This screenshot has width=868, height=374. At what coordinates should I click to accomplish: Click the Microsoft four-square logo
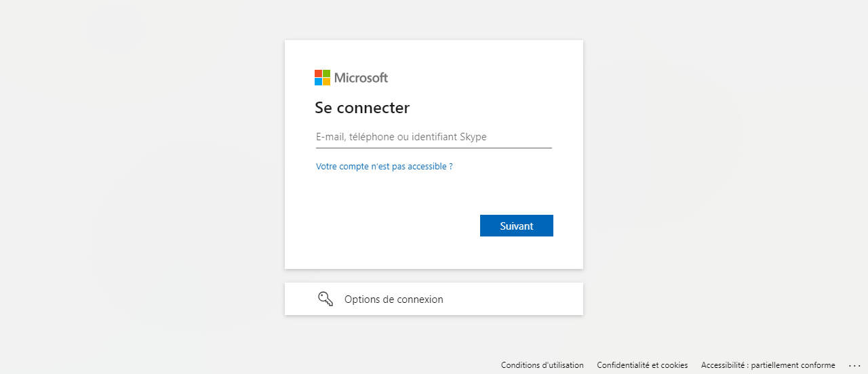(323, 77)
